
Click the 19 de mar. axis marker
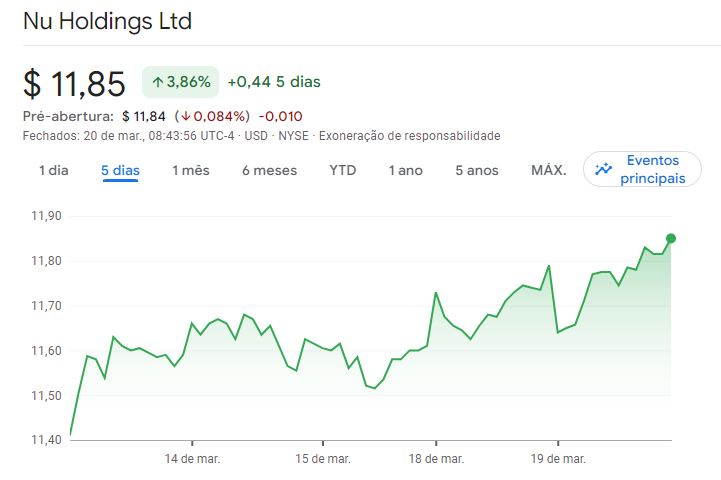coord(558,459)
